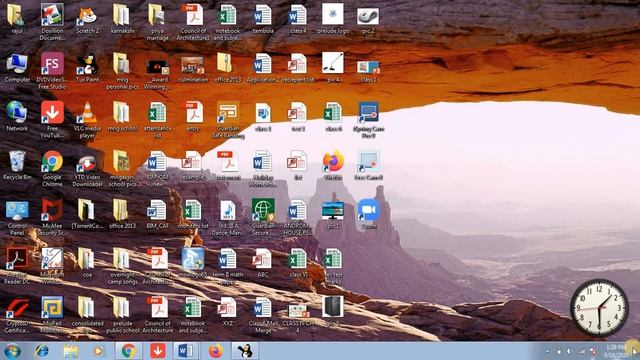
Task: Open the Guardian Secure browser shortcut
Action: pos(263,217)
